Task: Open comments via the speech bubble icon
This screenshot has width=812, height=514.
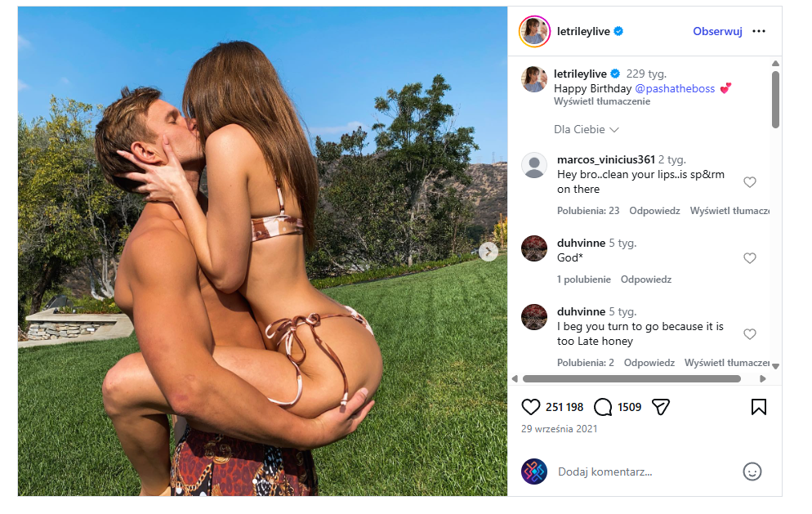Action: point(603,407)
